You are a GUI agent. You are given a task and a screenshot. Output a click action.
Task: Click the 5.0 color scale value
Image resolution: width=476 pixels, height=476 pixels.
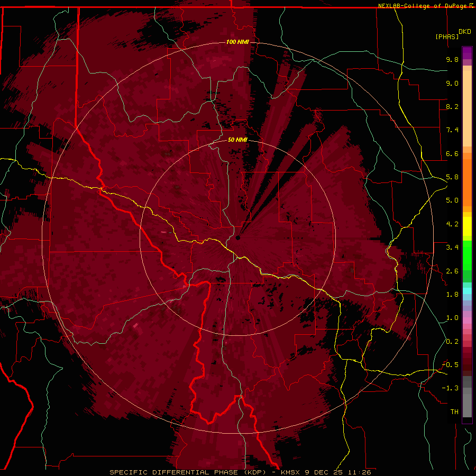[x=452, y=200]
